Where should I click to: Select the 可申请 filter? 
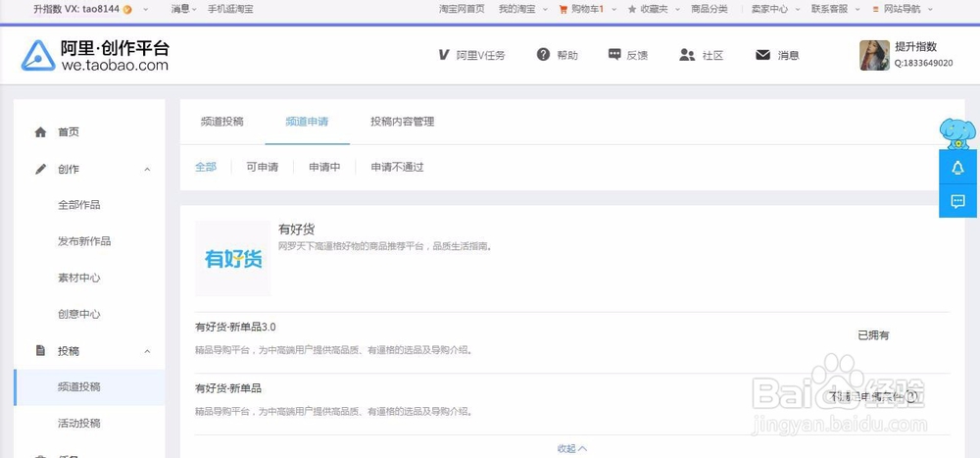(x=262, y=167)
